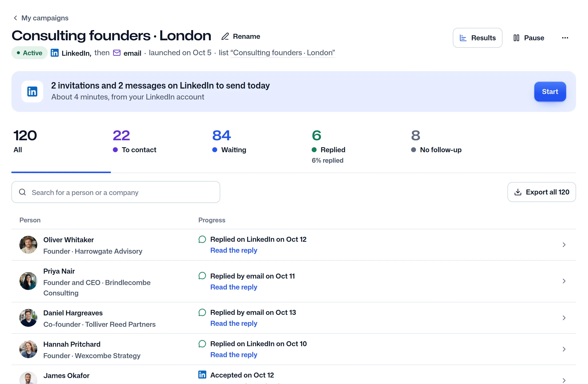Open Daniel Hargreaves's avatar
The image size is (588, 384).
click(28, 318)
